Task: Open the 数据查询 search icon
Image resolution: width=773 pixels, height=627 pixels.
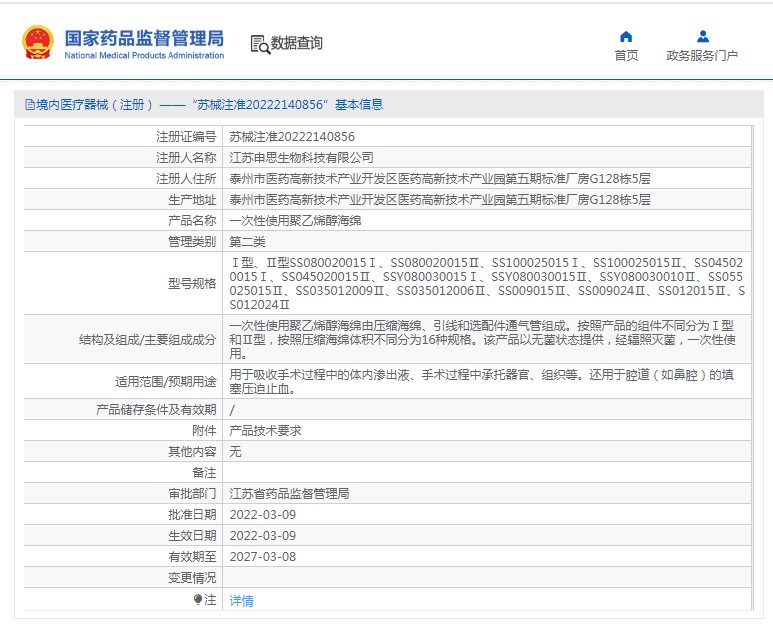Action: [x=260, y=44]
